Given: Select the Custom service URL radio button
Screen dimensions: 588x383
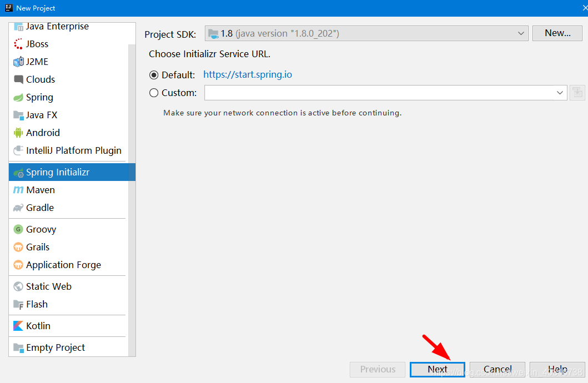Looking at the screenshot, I should coord(154,93).
